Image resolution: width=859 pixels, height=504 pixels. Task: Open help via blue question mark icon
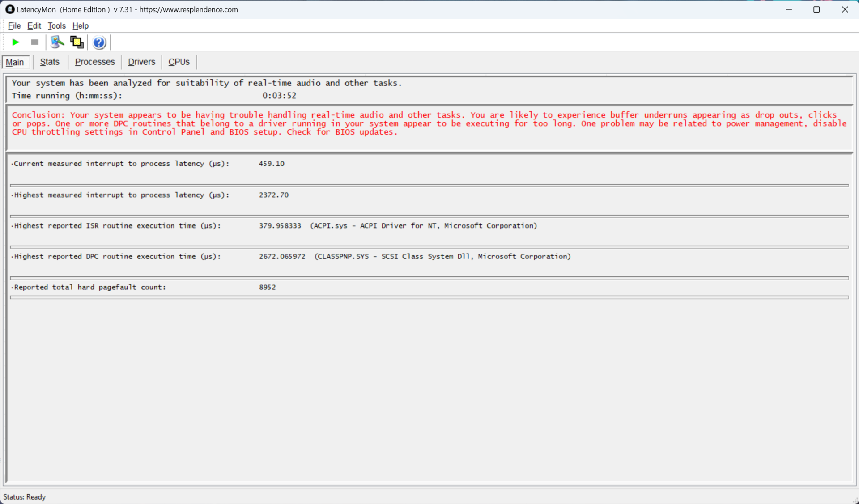coord(99,42)
